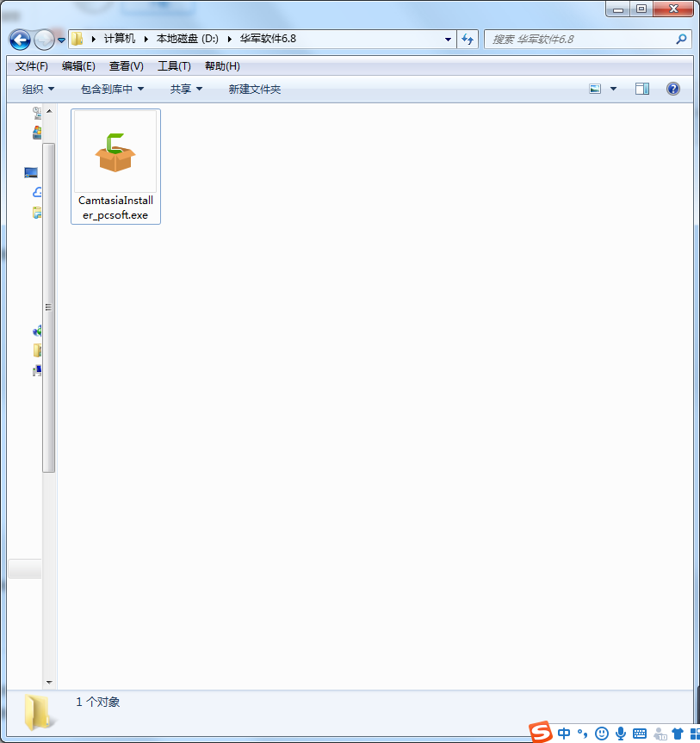Click the help question mark icon

click(x=673, y=88)
